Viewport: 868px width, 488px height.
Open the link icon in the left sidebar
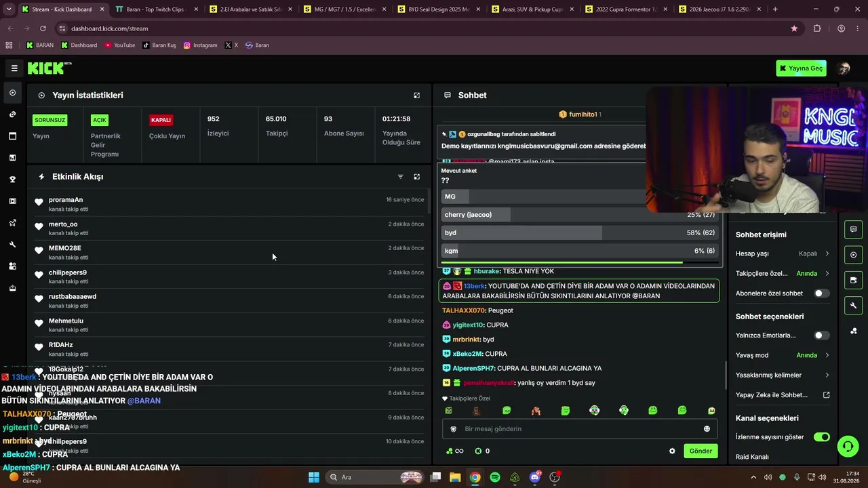[x=12, y=115]
